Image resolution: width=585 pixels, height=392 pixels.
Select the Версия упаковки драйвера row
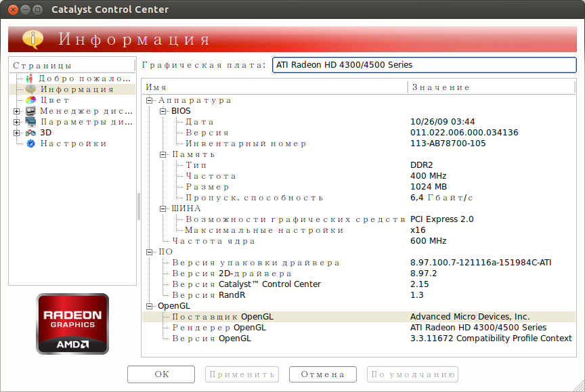(x=359, y=262)
